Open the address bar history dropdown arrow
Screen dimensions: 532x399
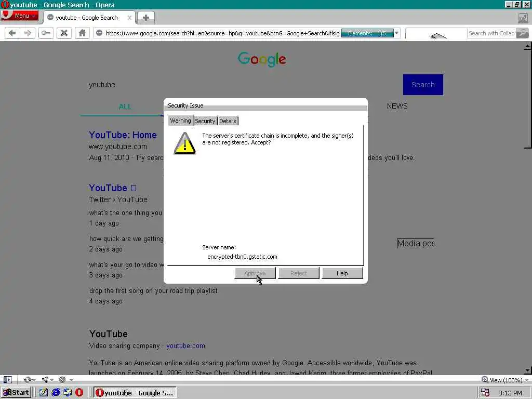(396, 33)
